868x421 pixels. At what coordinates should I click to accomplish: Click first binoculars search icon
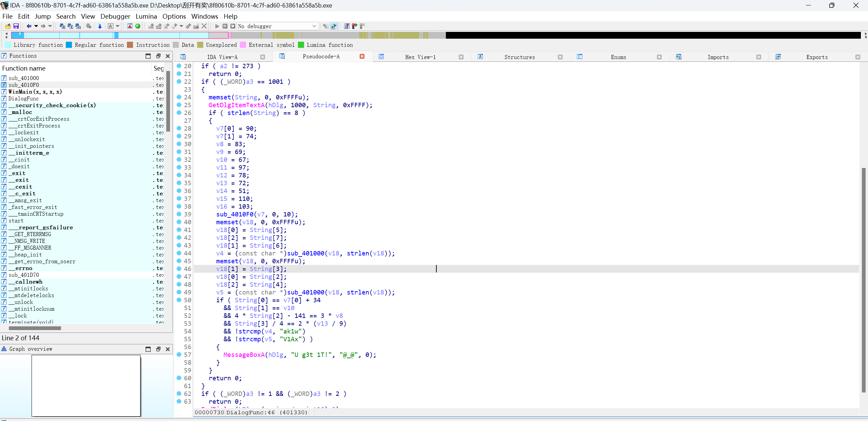(x=62, y=26)
